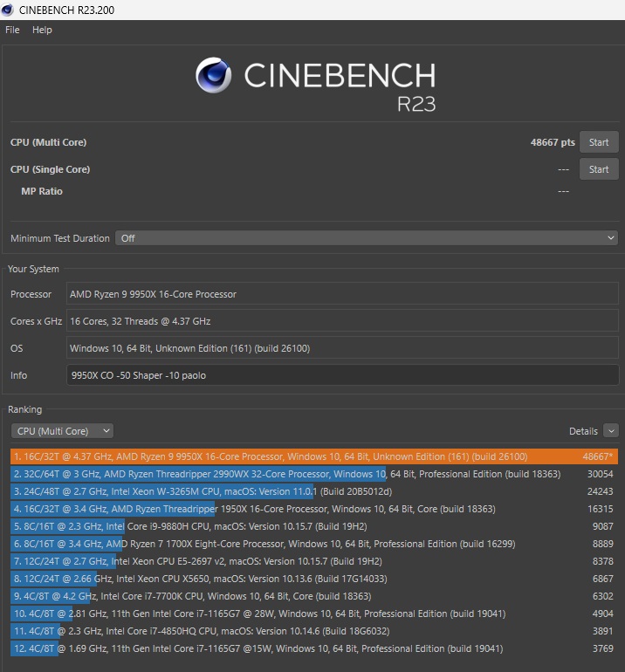Select rank 7 Xeon E5-2697 v2 row

coord(314,561)
